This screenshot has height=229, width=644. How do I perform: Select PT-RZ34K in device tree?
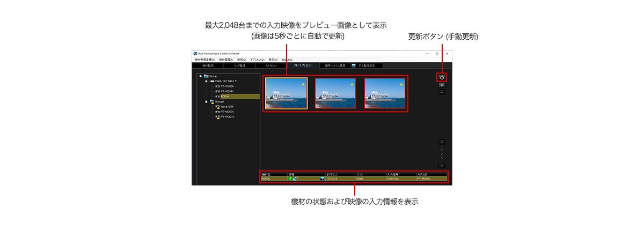pyautogui.click(x=228, y=91)
